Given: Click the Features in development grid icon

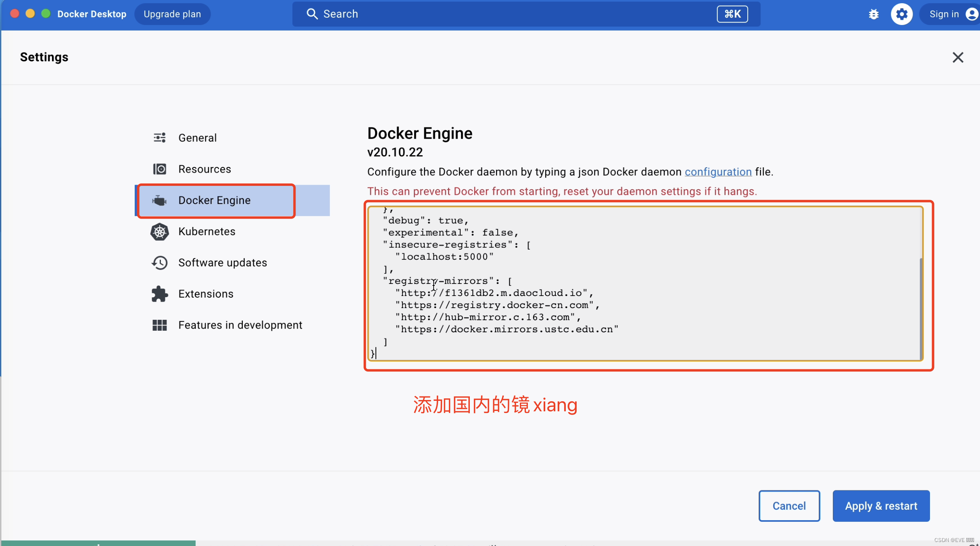Looking at the screenshot, I should [x=159, y=325].
